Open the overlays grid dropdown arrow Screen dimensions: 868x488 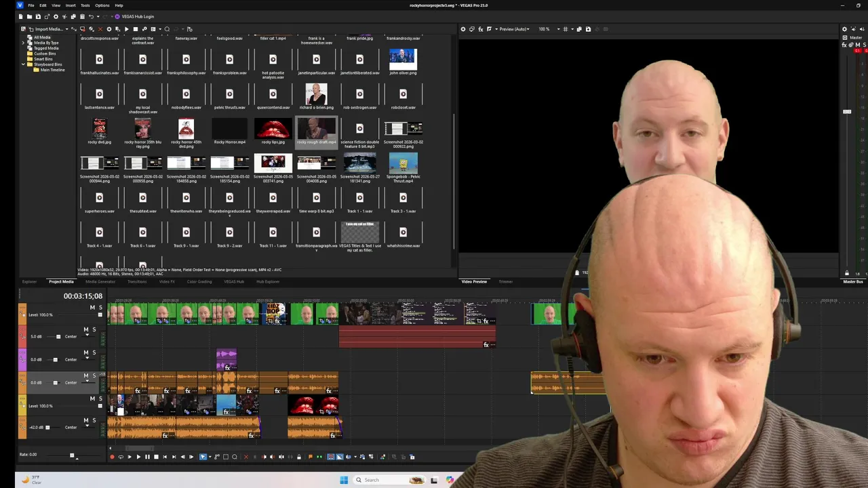pyautogui.click(x=572, y=29)
